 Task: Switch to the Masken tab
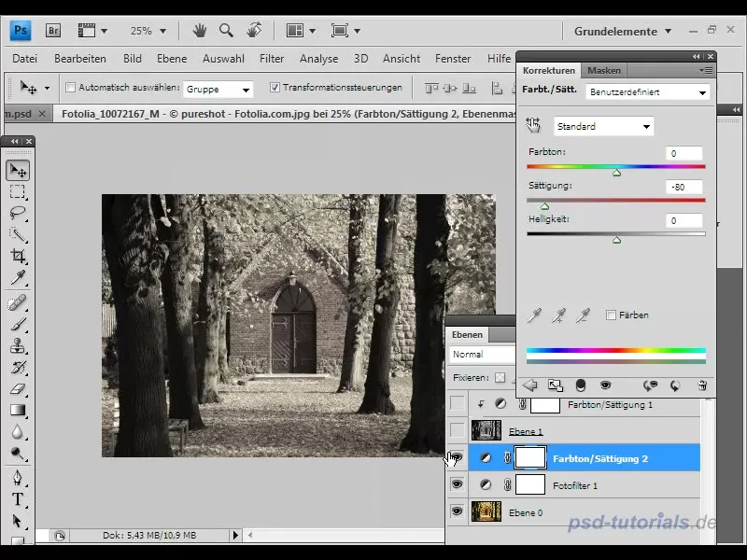pos(603,71)
